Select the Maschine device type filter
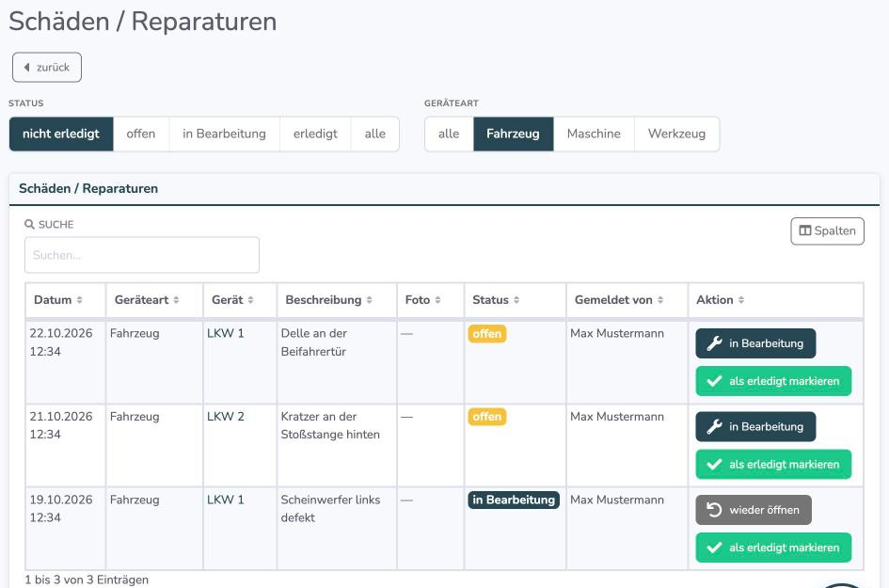Screen dimensions: 889x588 (x=594, y=134)
